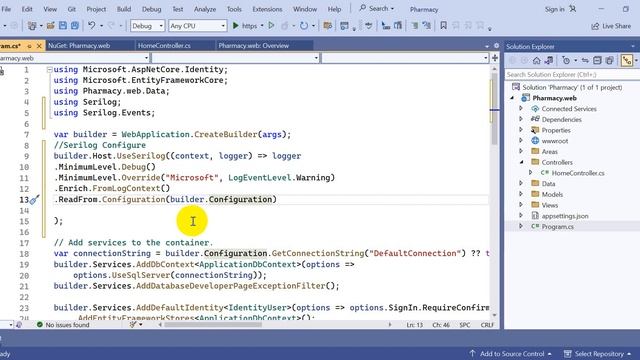640x360 pixels.
Task: Click the horizontal scrollbar thumb of the editor
Action: (x=213, y=325)
